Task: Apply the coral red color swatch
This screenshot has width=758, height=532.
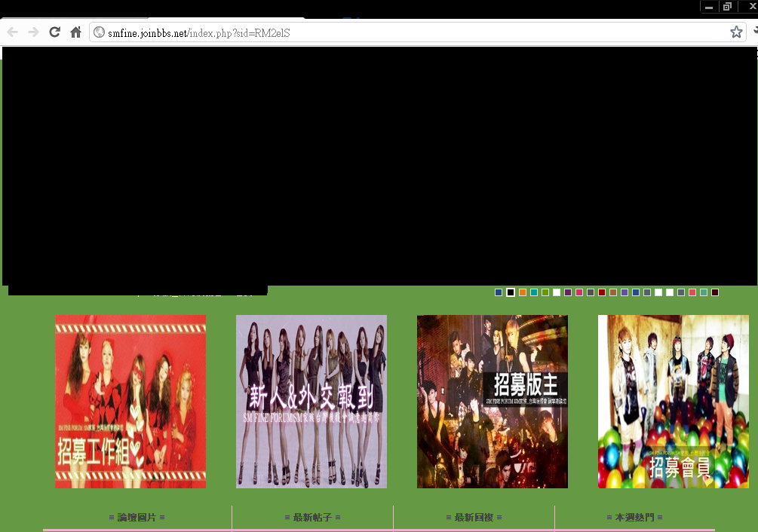Action: coord(692,292)
